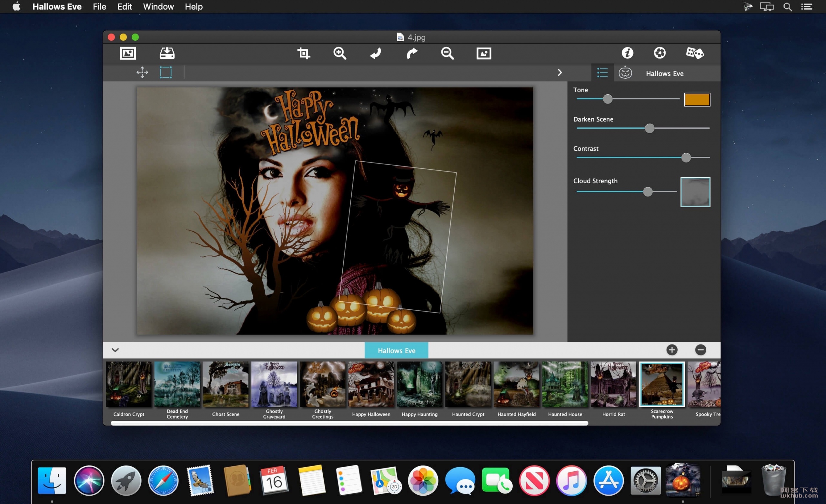
Task: Launch Safari from the Dock
Action: 163,480
